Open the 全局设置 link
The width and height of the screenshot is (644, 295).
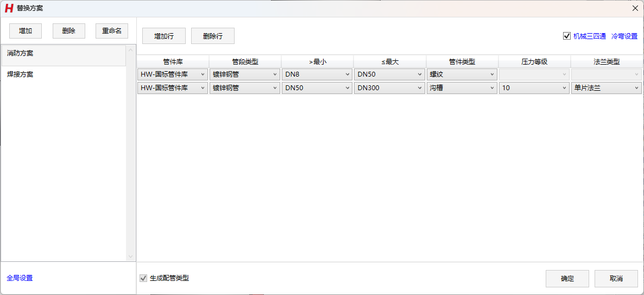[x=20, y=278]
